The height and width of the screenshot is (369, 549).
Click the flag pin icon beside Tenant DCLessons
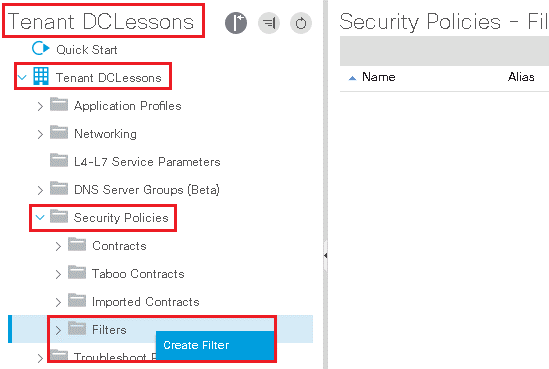coord(236,23)
